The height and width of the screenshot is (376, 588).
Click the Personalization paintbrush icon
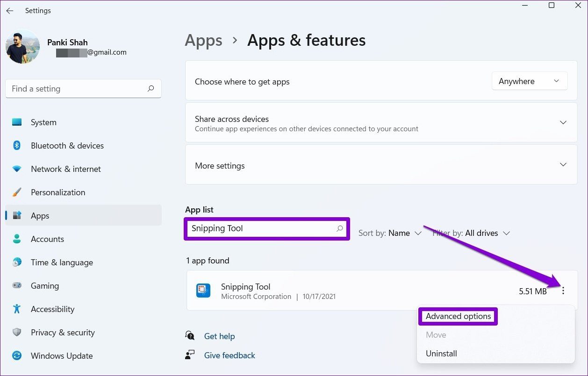click(x=17, y=192)
